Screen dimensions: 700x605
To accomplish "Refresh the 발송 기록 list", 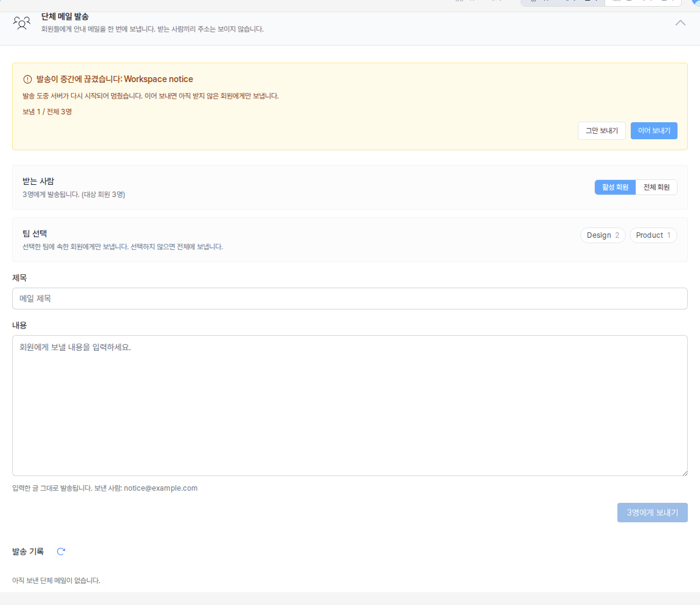I will [61, 551].
